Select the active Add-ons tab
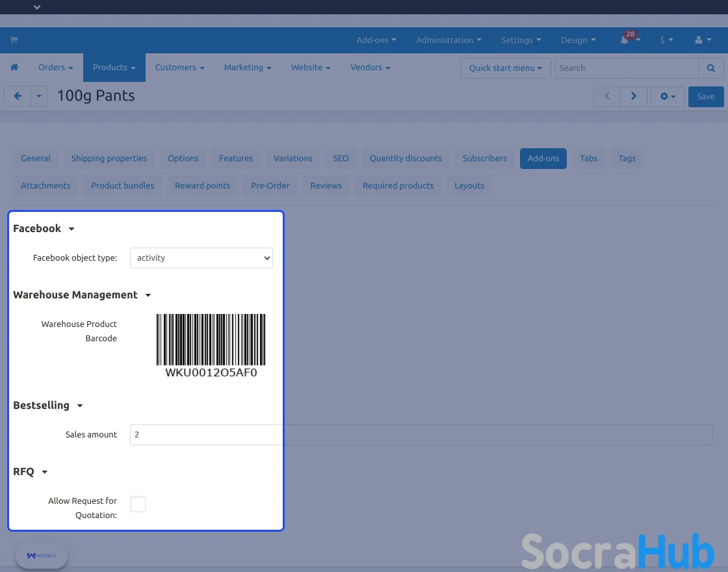 543,159
